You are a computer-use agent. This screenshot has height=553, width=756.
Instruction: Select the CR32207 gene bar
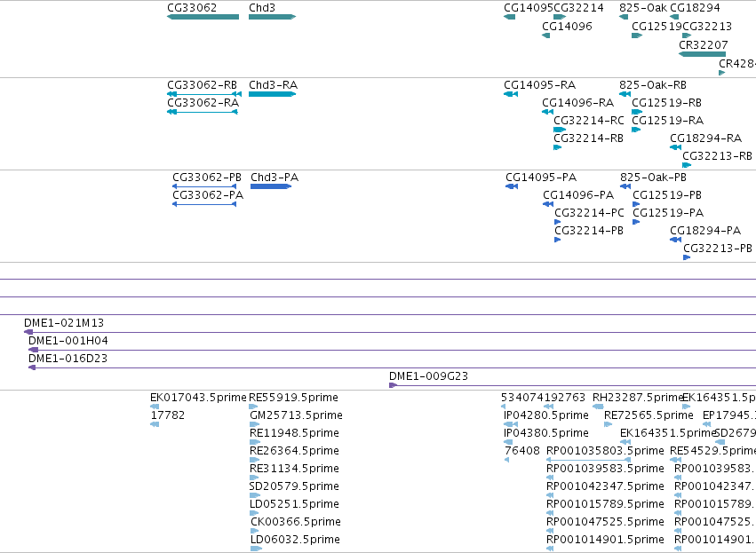pyautogui.click(x=702, y=54)
